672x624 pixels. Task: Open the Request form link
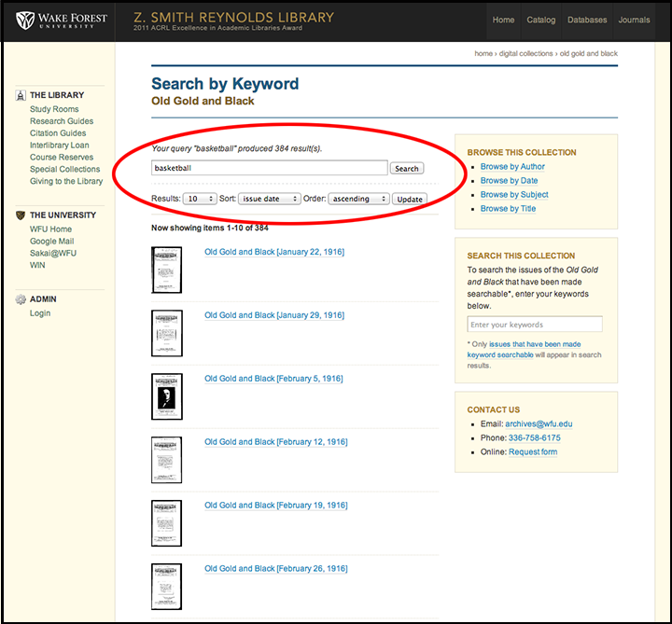(533, 452)
